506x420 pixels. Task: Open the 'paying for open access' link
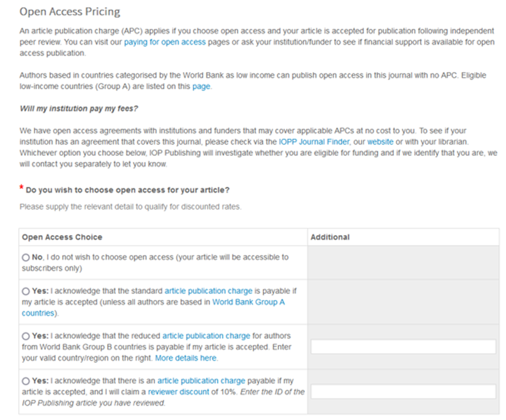click(x=165, y=42)
